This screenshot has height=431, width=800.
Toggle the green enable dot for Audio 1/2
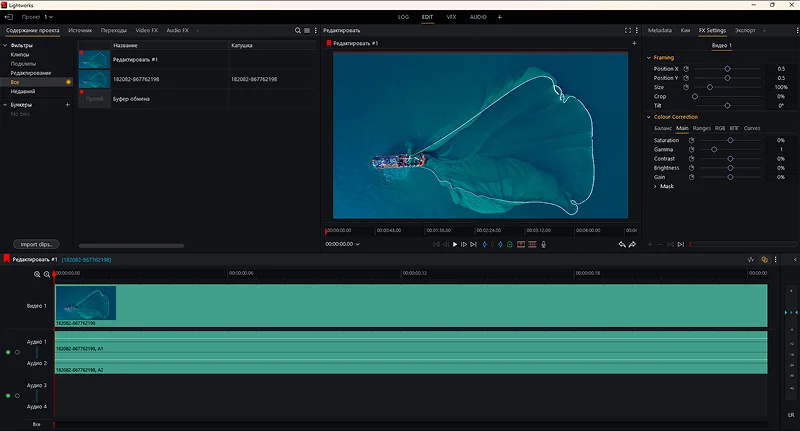point(8,352)
